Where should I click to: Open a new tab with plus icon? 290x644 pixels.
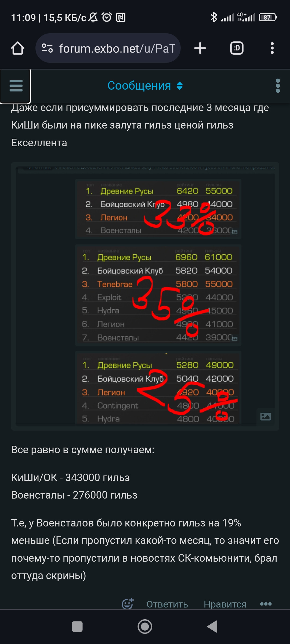(x=200, y=48)
